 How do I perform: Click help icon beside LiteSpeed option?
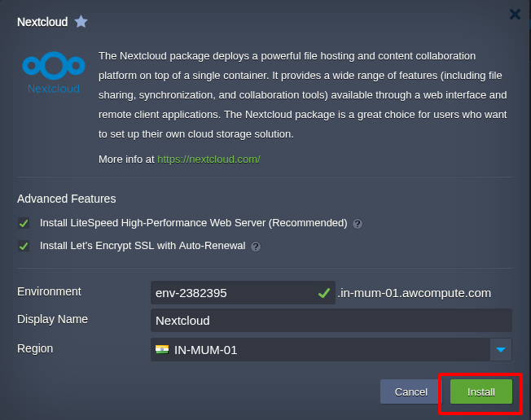(x=358, y=224)
